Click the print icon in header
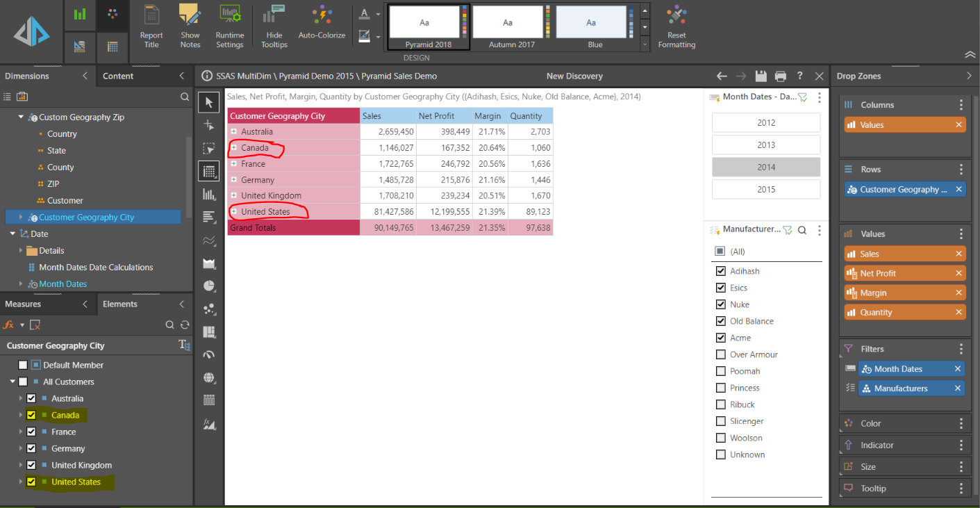Screen dimensions: 980x508 (781, 76)
